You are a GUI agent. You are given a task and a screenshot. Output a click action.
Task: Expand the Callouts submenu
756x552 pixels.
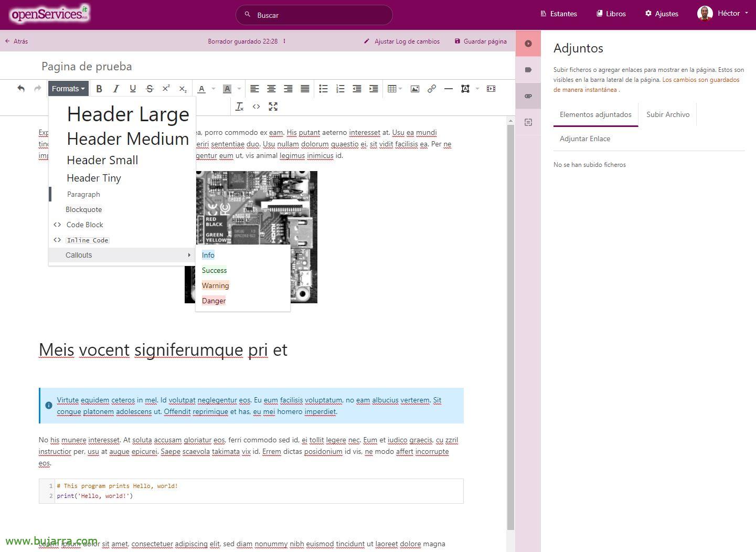(122, 255)
